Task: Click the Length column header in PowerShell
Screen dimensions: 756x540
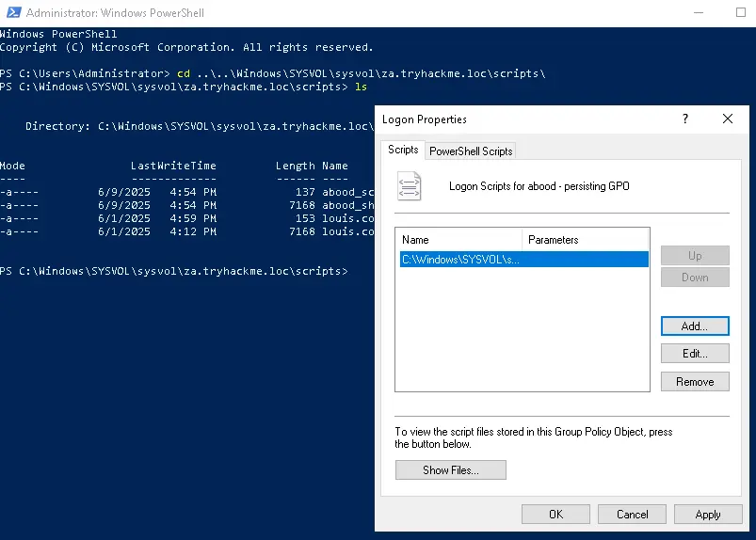Action: [x=295, y=166]
